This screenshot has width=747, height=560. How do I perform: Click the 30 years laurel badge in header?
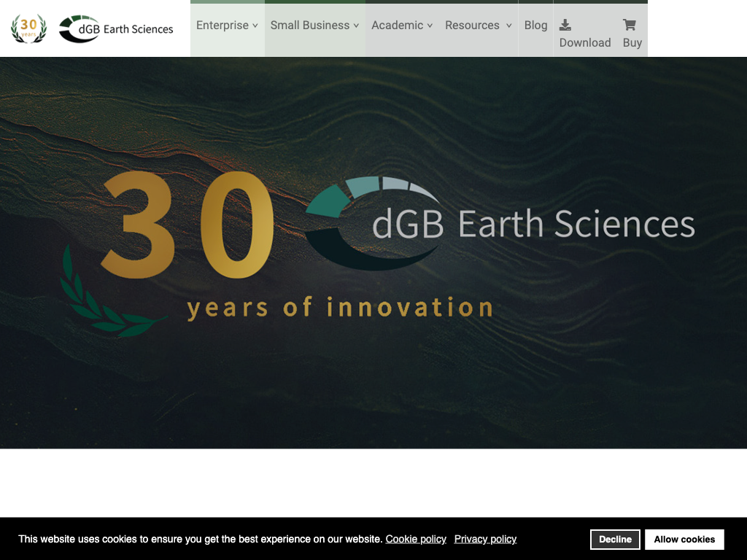click(x=28, y=28)
